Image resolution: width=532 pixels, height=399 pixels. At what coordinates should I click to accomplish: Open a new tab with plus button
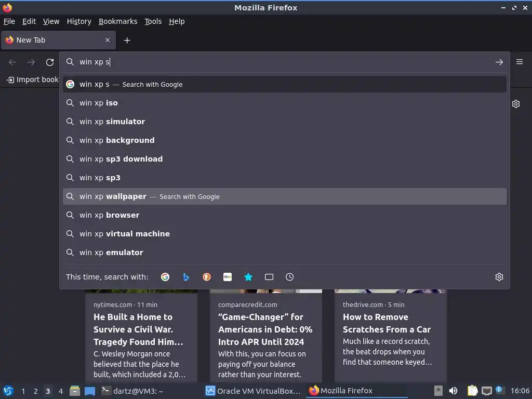coord(127,41)
